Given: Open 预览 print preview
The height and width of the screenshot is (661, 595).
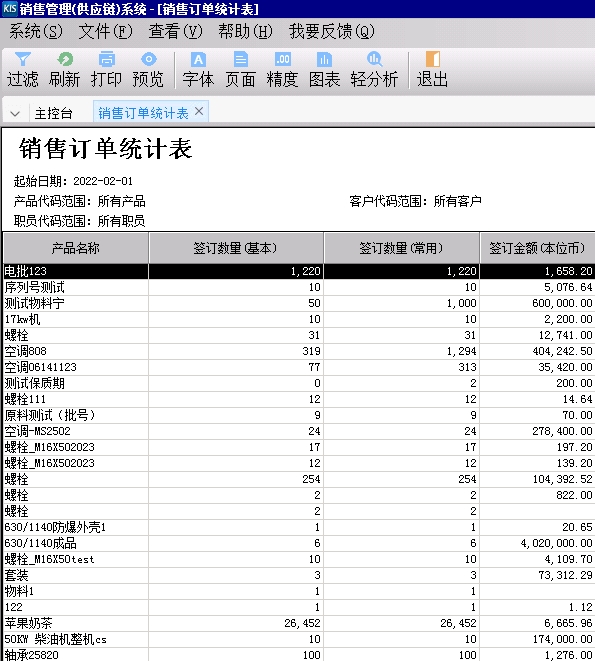Looking at the screenshot, I should tap(148, 70).
